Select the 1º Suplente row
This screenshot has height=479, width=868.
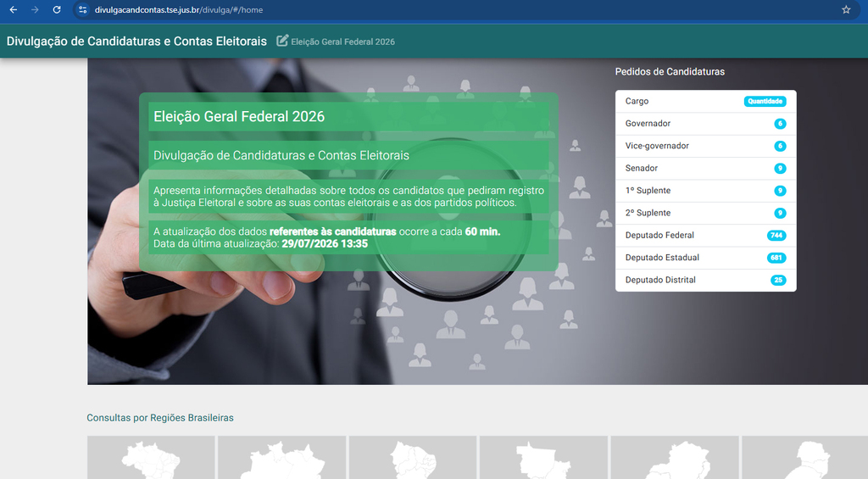pos(706,191)
